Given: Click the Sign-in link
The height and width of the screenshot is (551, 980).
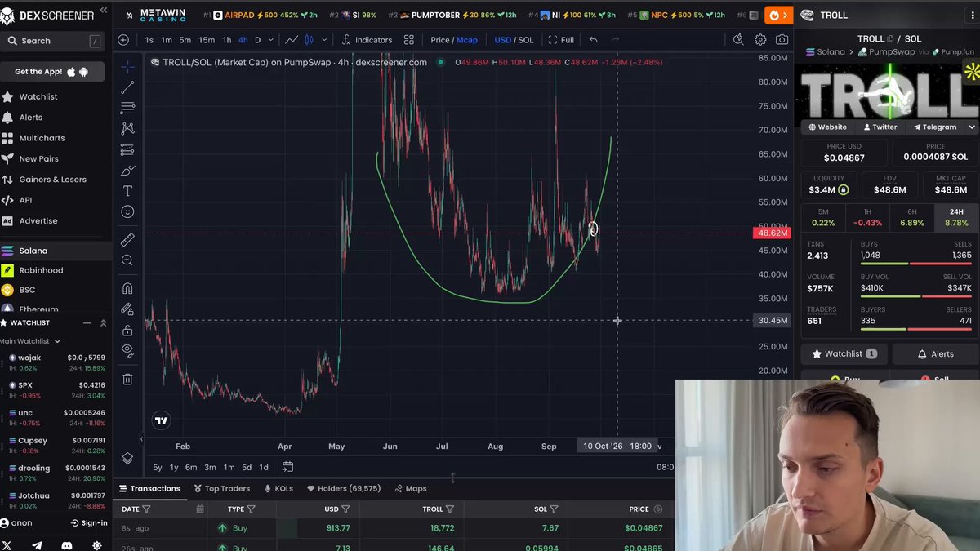Looking at the screenshot, I should tap(89, 523).
